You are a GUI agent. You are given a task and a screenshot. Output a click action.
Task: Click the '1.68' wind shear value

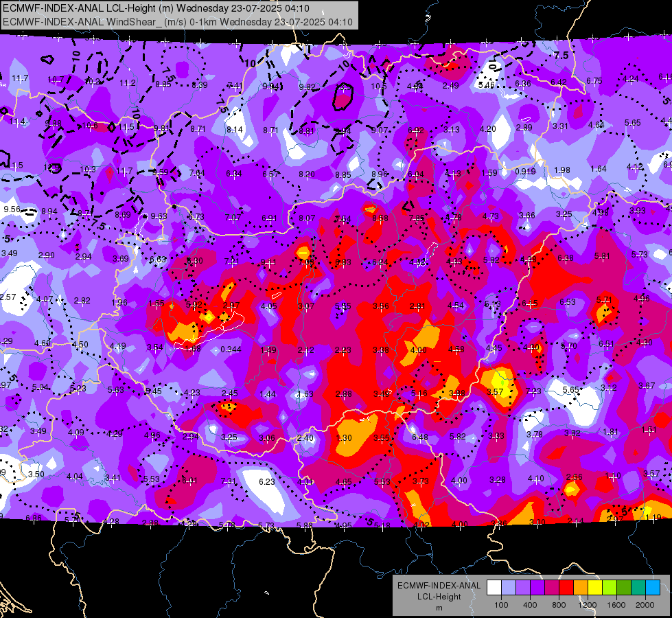pos(194,349)
